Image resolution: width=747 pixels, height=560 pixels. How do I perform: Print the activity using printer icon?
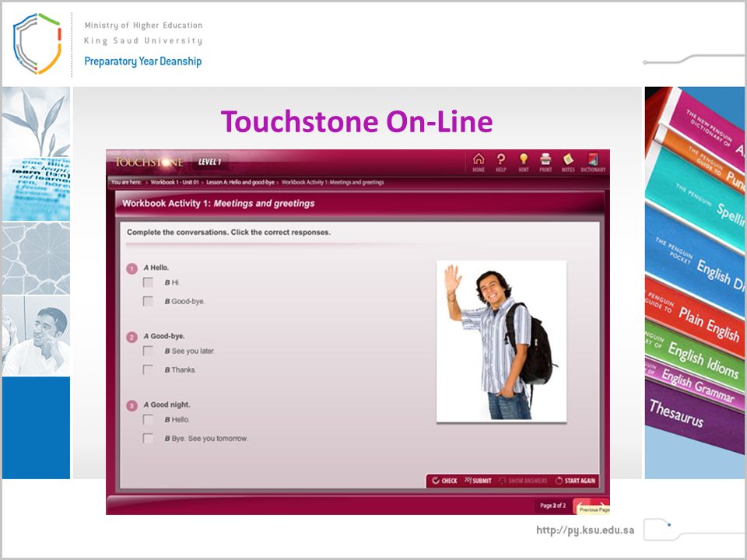point(545,163)
